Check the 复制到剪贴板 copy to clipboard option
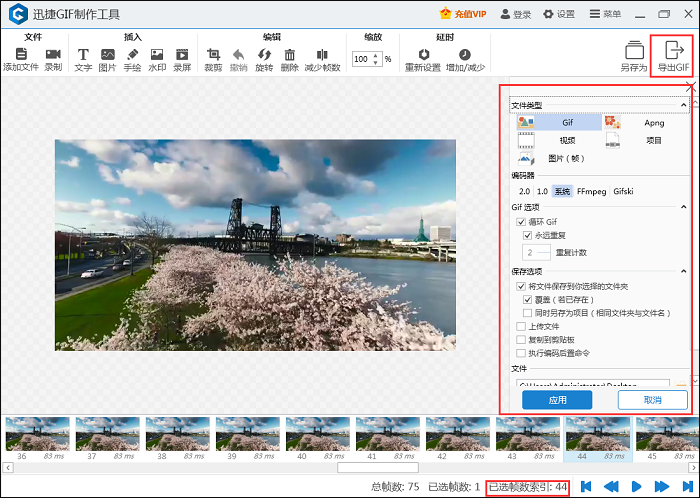This screenshot has width=700, height=498. click(521, 340)
